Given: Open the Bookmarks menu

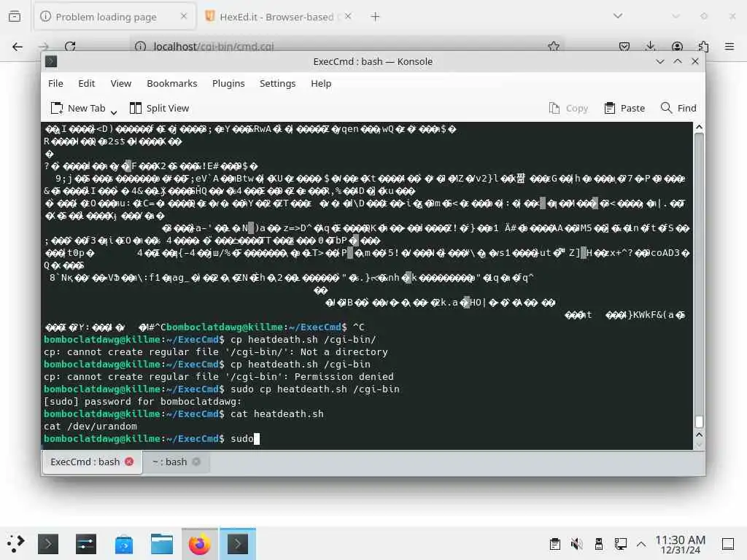Looking at the screenshot, I should [171, 83].
